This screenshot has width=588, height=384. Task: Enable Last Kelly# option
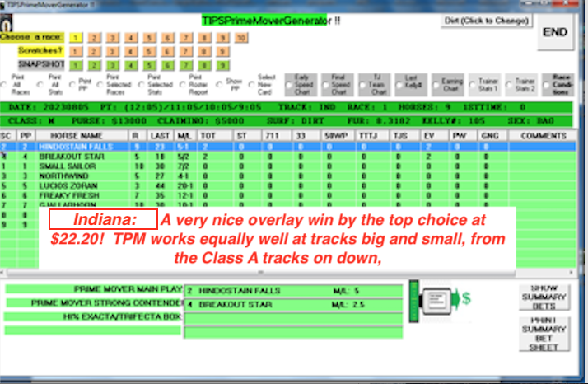(x=411, y=85)
